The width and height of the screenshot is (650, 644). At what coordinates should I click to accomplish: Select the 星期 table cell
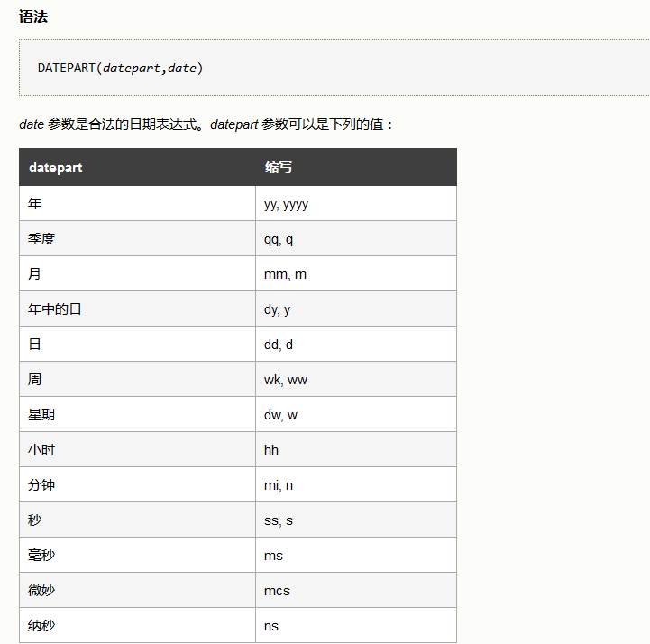click(137, 414)
